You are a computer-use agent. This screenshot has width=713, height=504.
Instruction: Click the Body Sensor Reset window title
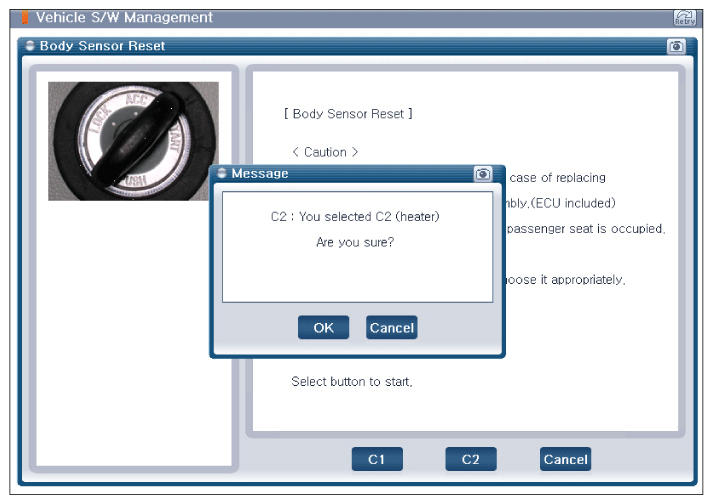(x=102, y=46)
